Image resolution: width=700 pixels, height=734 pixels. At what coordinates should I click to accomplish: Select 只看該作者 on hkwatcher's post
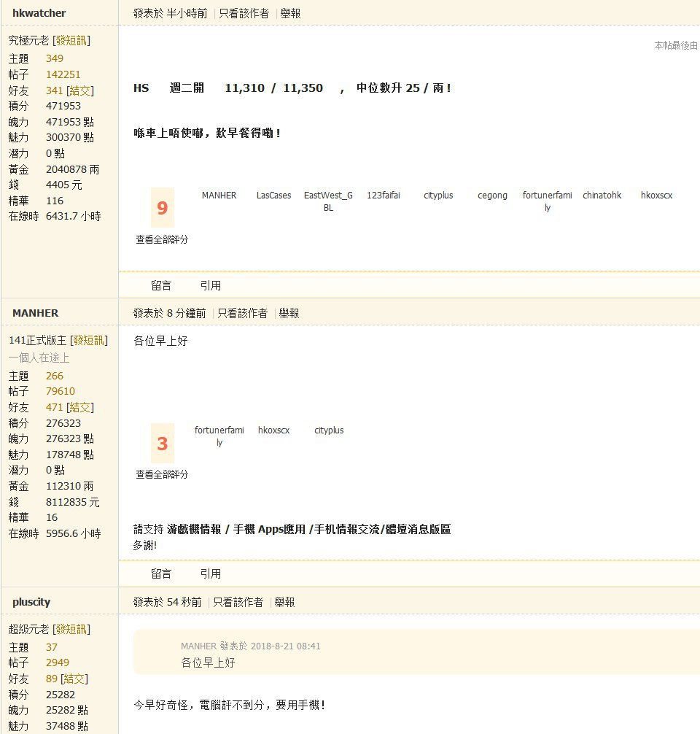[x=242, y=13]
